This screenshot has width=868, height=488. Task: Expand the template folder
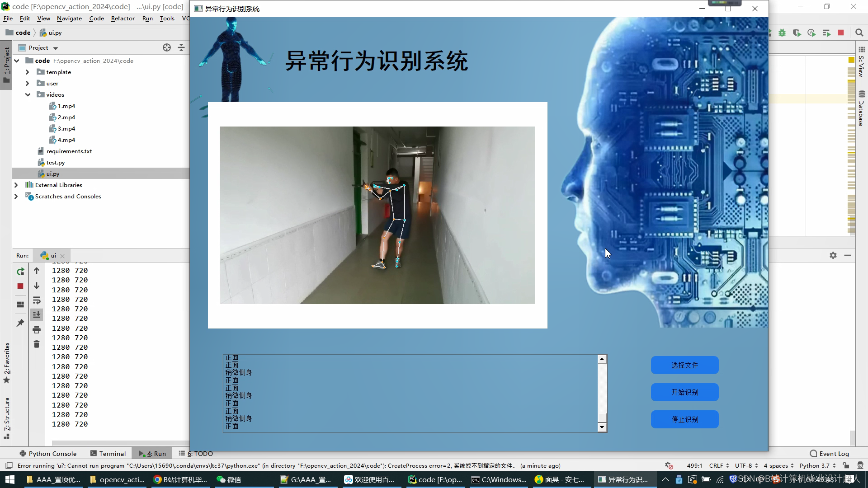click(28, 72)
